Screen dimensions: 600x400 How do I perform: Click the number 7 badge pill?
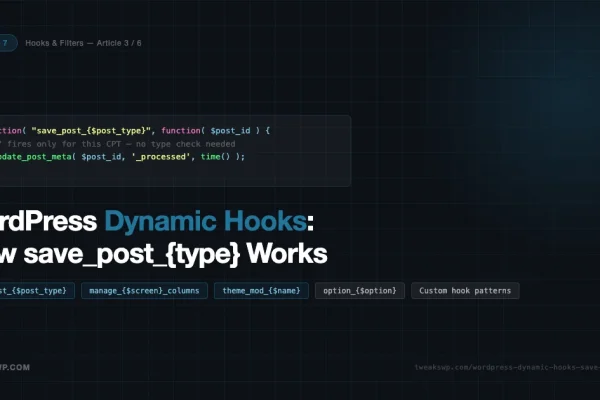pyautogui.click(x=6, y=43)
